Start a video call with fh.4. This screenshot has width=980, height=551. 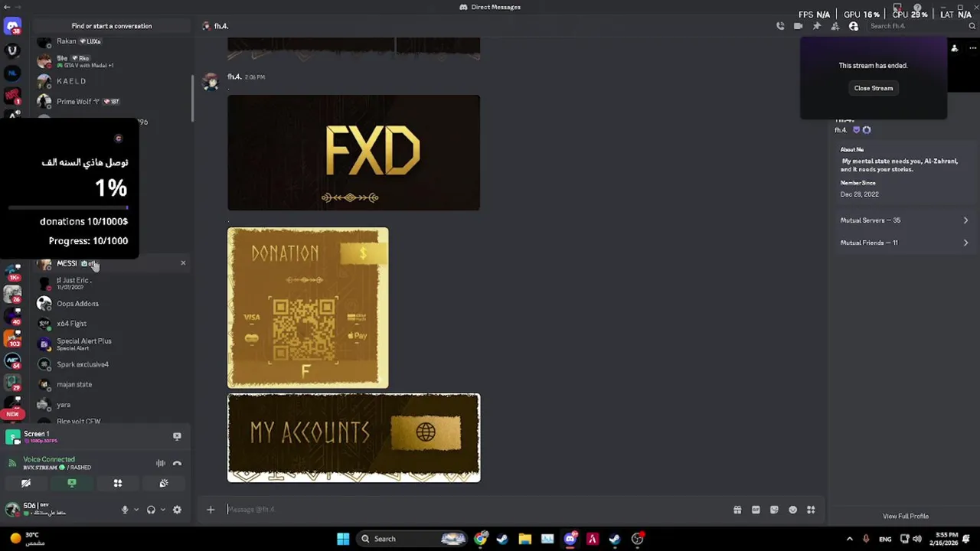798,26
